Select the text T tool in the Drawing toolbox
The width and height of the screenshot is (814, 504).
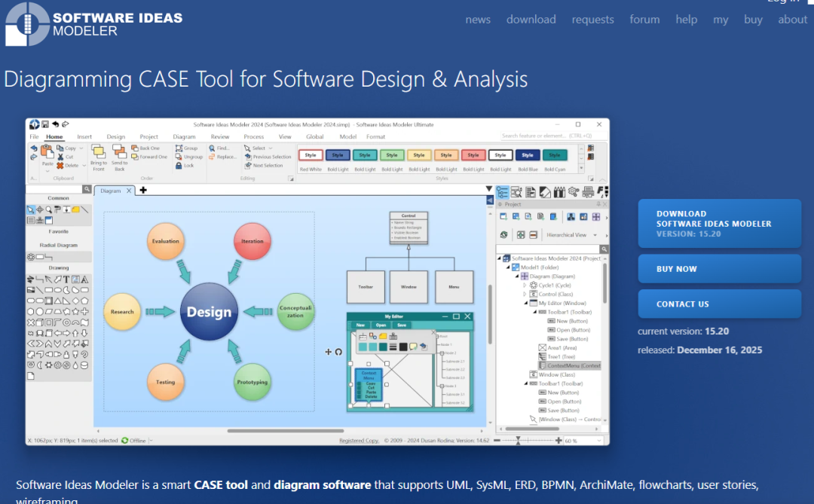pos(66,279)
